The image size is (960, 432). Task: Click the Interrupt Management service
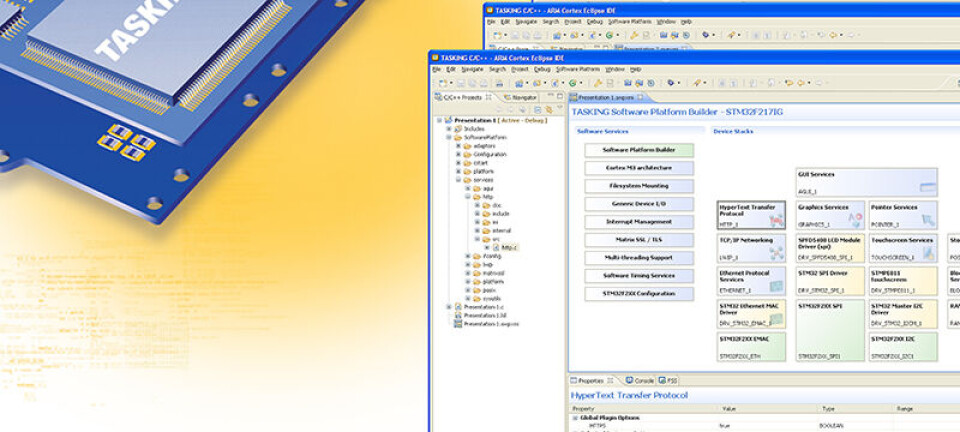(x=639, y=222)
